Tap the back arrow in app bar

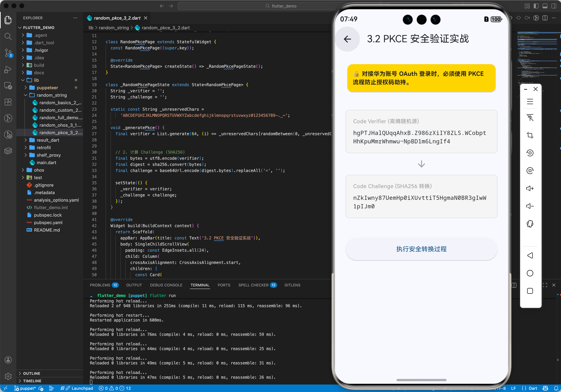tap(347, 39)
